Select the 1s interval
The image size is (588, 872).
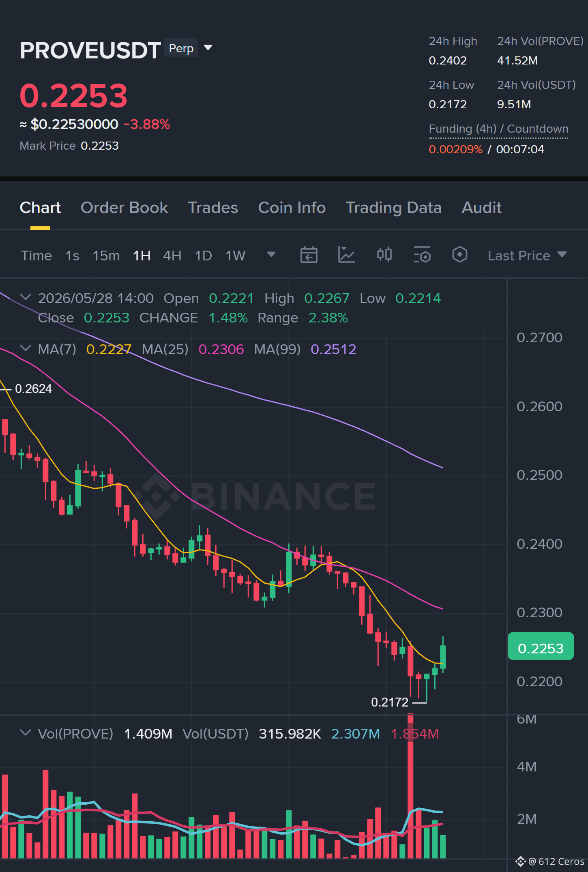click(x=72, y=256)
